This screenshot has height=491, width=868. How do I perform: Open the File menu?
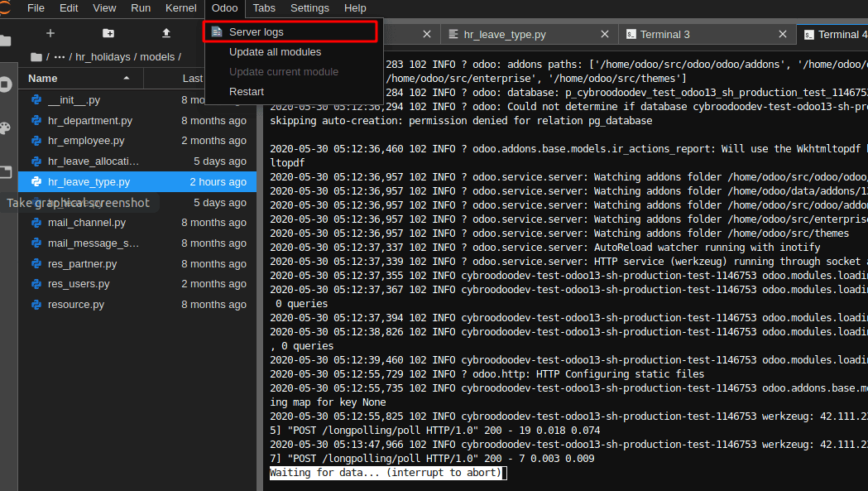(x=36, y=8)
